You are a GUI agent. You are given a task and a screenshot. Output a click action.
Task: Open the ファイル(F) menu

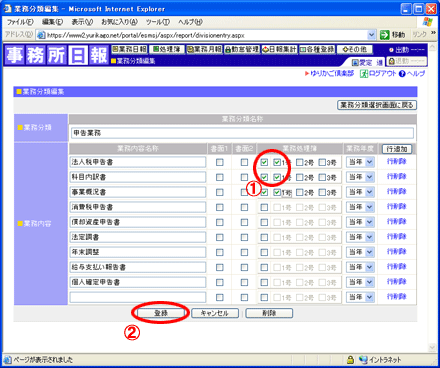20,22
